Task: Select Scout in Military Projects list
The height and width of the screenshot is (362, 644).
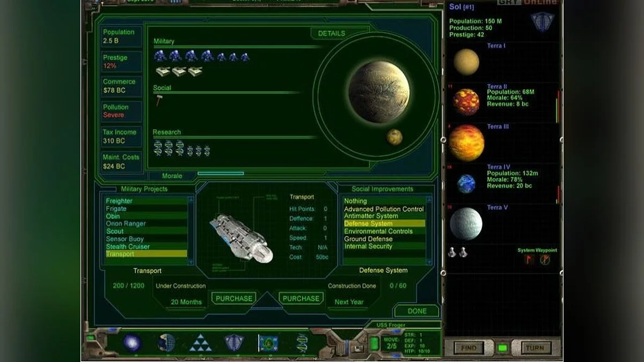Action: tap(147, 231)
